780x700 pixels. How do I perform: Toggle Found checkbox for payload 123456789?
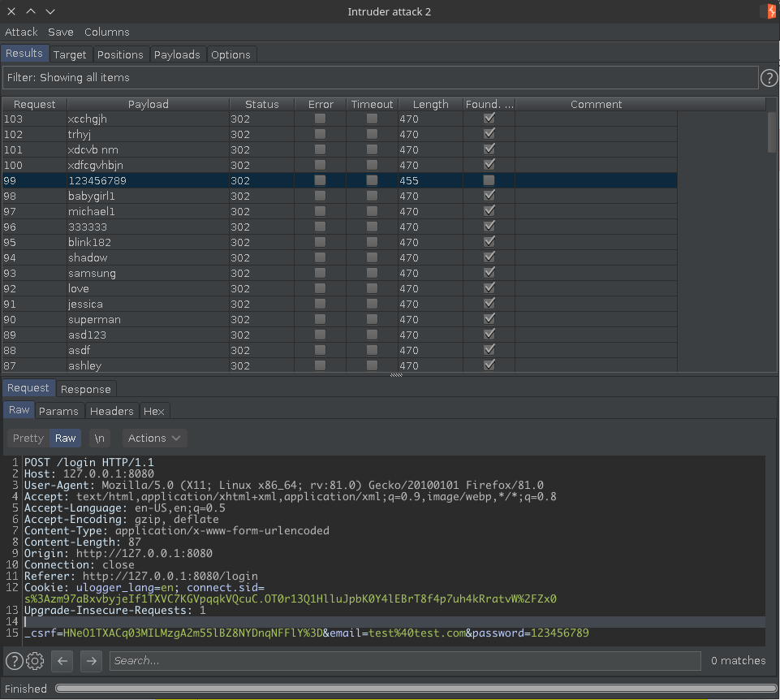489,180
